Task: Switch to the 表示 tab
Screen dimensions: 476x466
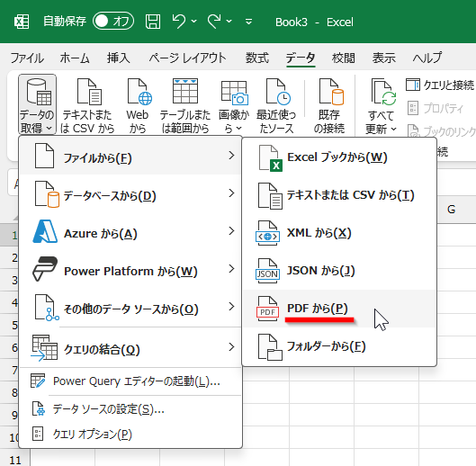Action: [x=384, y=58]
